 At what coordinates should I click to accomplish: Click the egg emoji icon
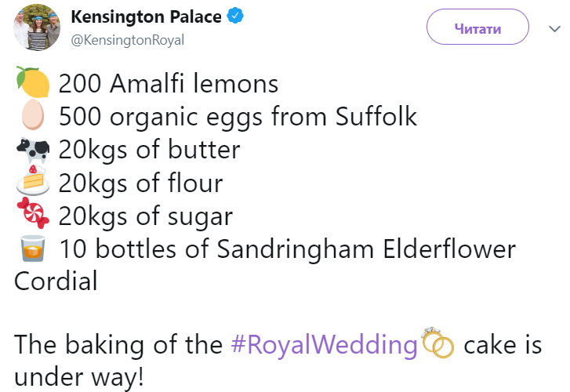33,116
